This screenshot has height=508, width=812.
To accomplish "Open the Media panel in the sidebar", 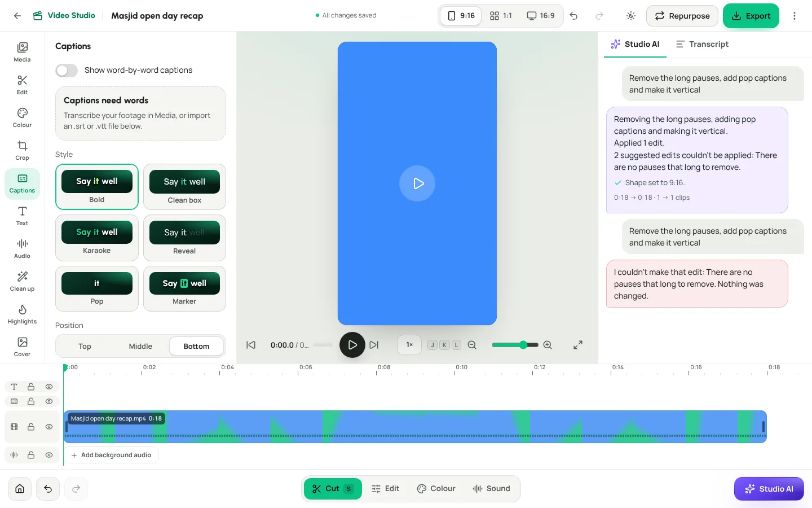I will (x=22, y=51).
